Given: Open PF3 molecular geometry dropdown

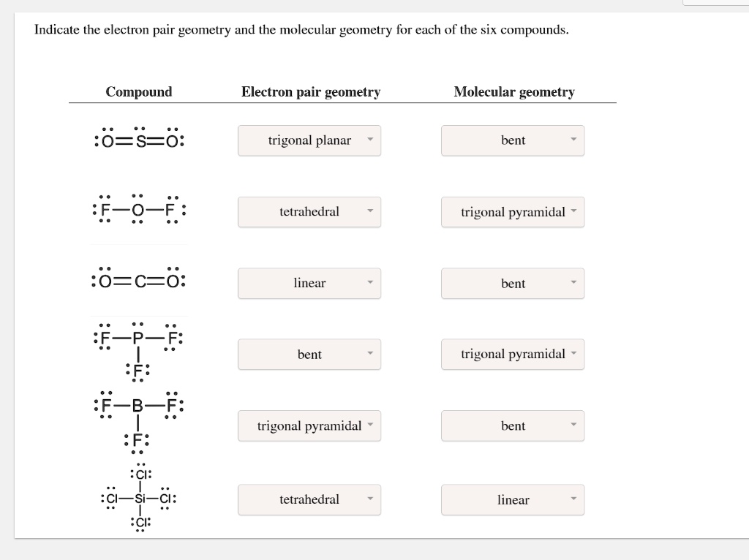Looking at the screenshot, I should pos(512,354).
